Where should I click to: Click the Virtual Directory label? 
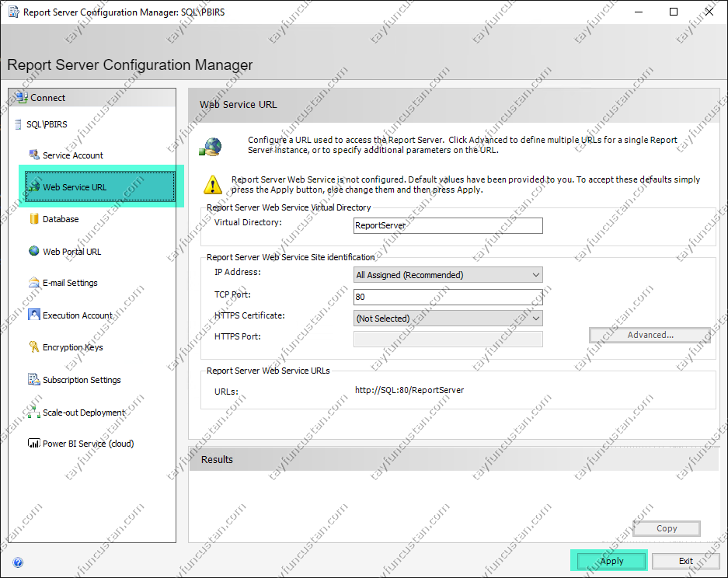[248, 222]
